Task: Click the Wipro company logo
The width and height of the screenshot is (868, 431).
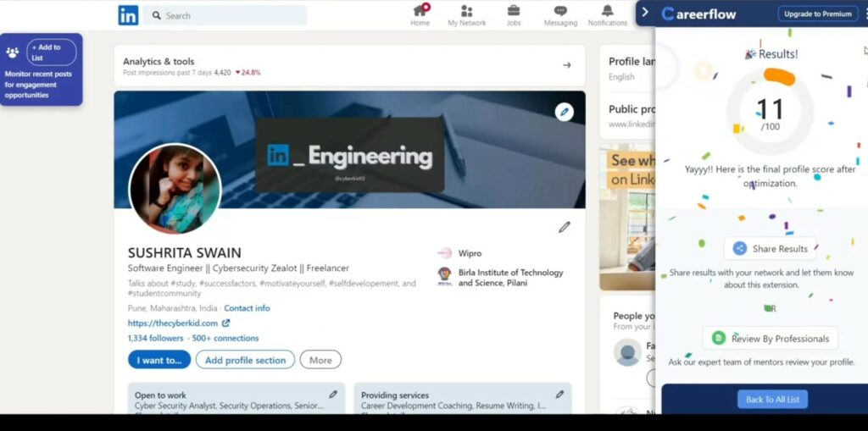Action: tap(444, 253)
